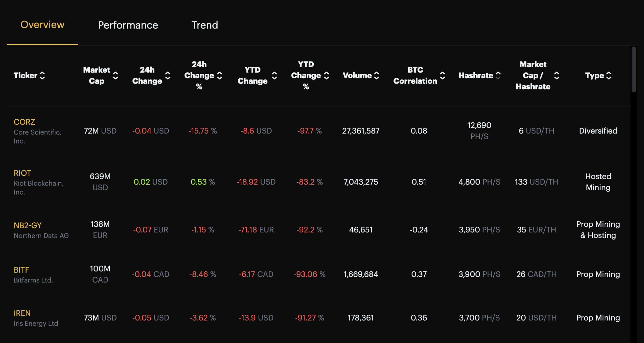This screenshot has width=644, height=343.
Task: Select RIOT market cap 639M USD
Action: [100, 182]
